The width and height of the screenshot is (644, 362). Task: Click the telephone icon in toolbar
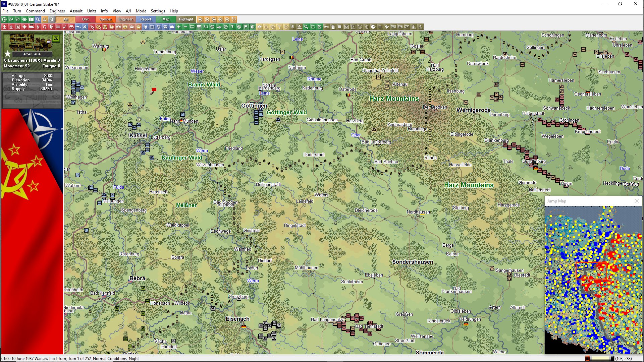pyautogui.click(x=165, y=27)
